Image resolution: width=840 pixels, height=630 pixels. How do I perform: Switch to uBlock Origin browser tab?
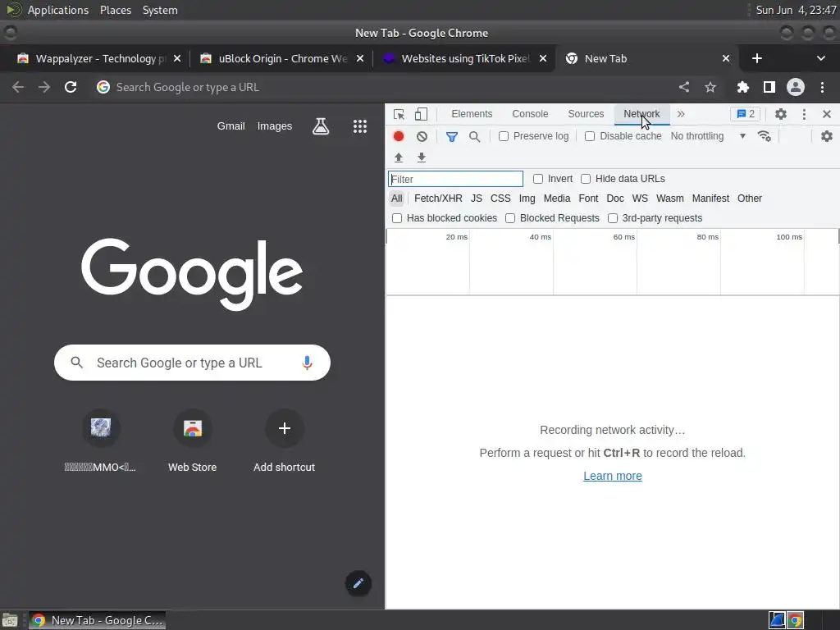281,58
